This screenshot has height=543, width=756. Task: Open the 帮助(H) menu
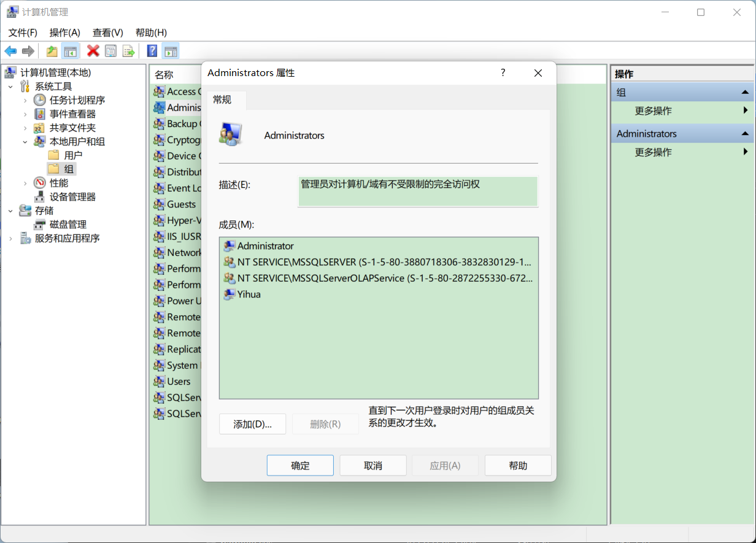(151, 33)
